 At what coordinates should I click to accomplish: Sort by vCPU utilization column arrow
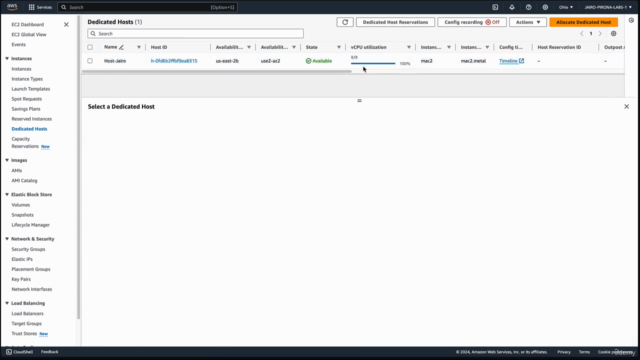pos(409,47)
